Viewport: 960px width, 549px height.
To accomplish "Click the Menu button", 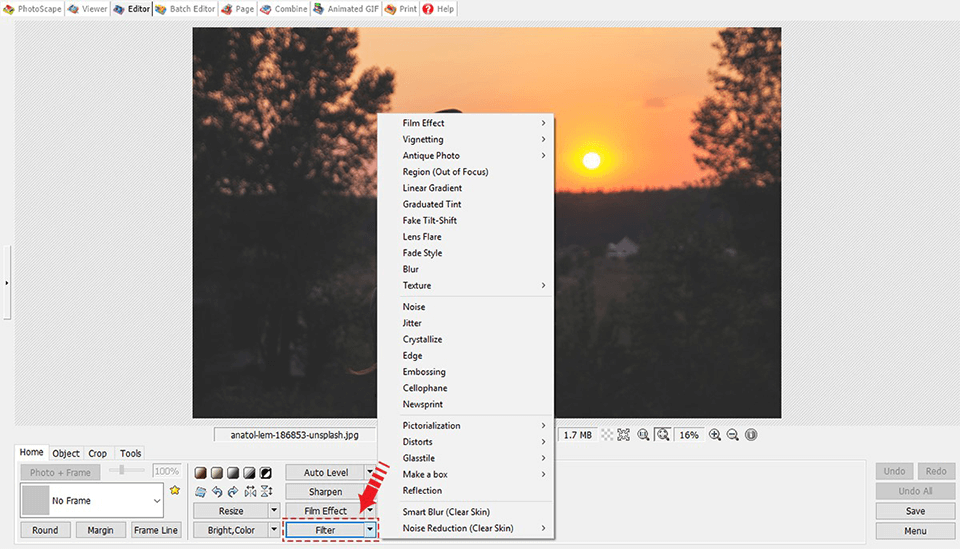I will coord(915,531).
